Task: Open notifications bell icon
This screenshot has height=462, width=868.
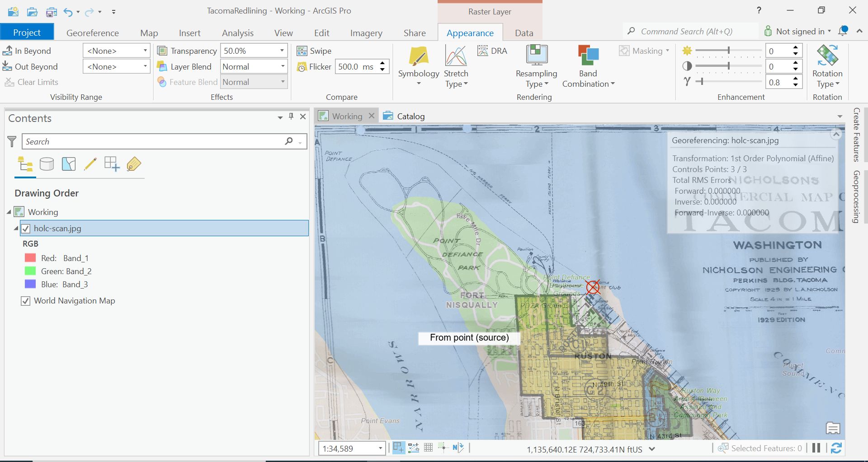Action: click(x=843, y=31)
